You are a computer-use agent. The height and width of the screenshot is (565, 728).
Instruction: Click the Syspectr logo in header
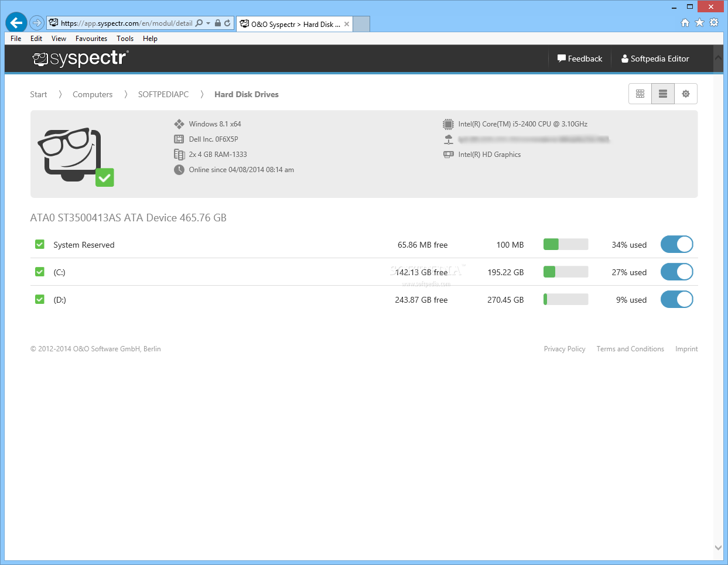click(x=80, y=59)
